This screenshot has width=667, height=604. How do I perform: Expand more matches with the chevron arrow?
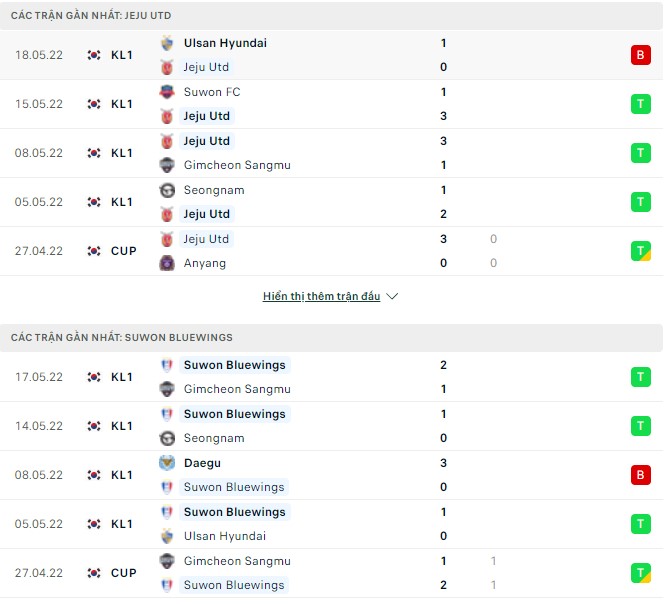pyautogui.click(x=392, y=297)
